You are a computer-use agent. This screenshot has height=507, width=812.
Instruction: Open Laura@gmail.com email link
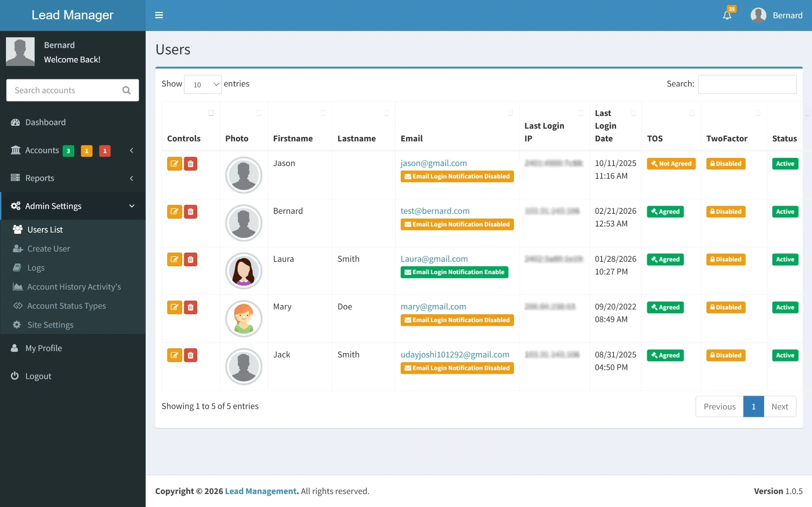434,259
